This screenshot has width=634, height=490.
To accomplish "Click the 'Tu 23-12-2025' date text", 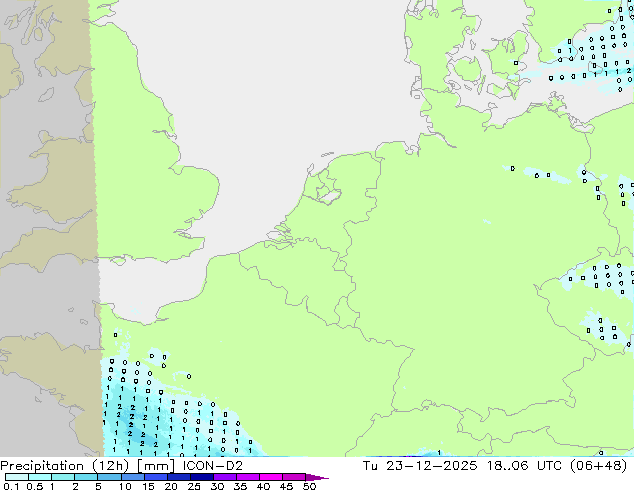I will [420, 466].
